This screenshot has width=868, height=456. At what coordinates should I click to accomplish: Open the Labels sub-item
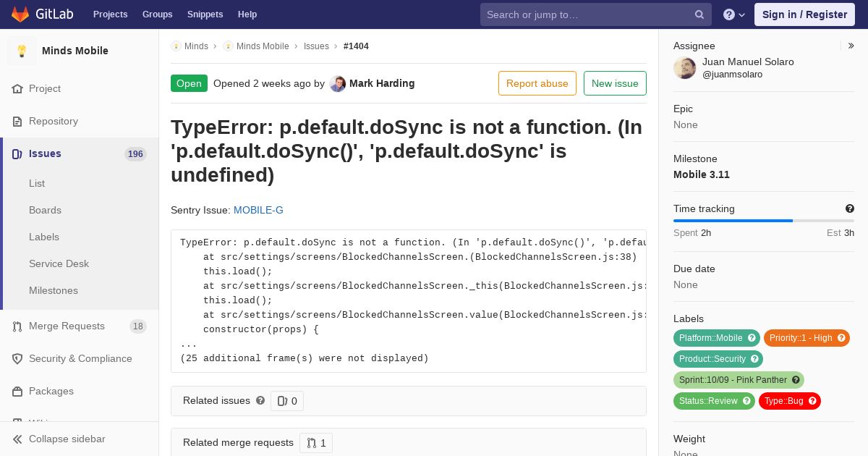tap(44, 237)
